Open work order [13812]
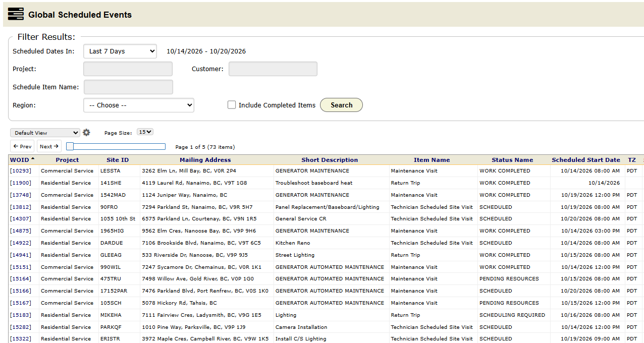 coord(20,207)
